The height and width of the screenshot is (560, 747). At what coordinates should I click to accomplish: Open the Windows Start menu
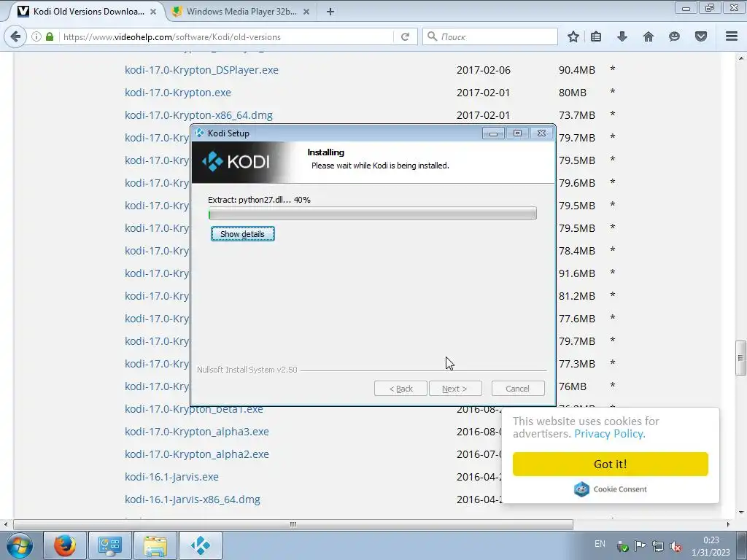click(x=20, y=545)
